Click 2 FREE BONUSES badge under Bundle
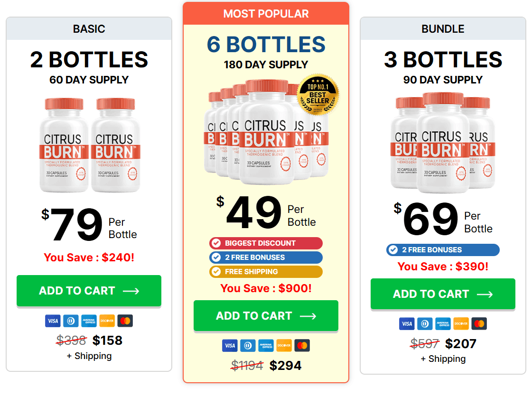 (x=442, y=250)
